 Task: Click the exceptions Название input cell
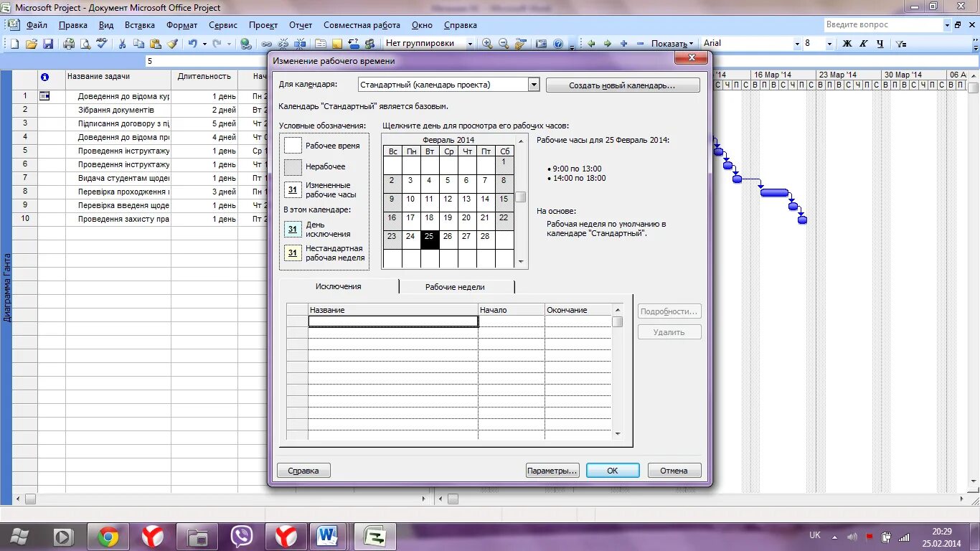393,321
